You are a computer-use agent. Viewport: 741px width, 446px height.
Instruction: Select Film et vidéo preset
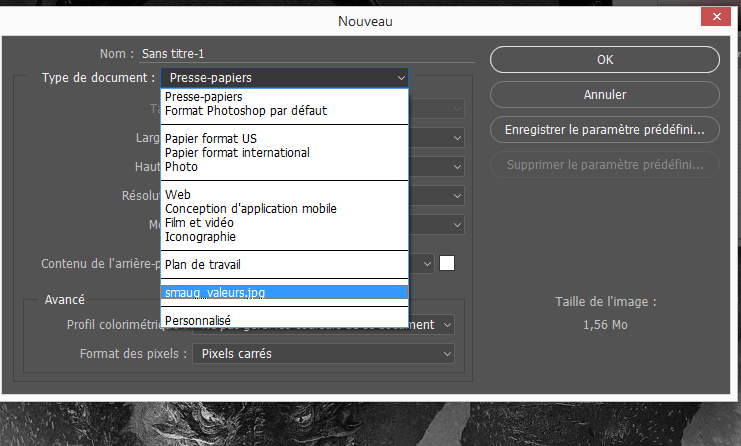pos(200,223)
